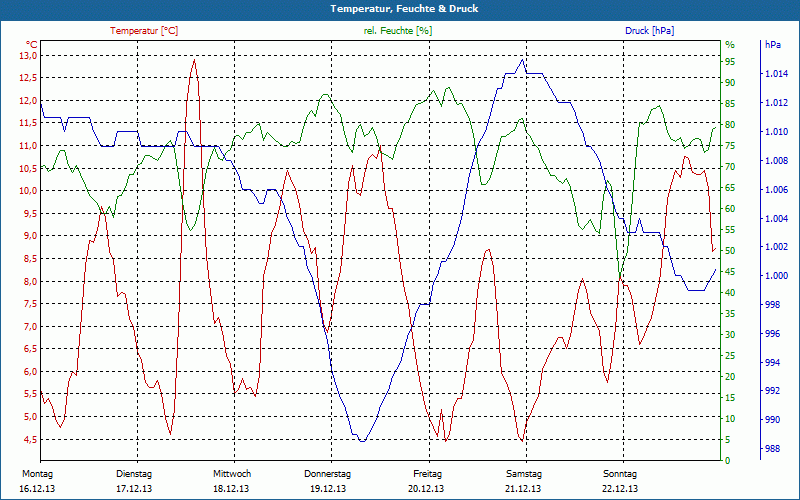Click the 4,5 temperature axis value
The image size is (800, 500).
pyautogui.click(x=31, y=439)
